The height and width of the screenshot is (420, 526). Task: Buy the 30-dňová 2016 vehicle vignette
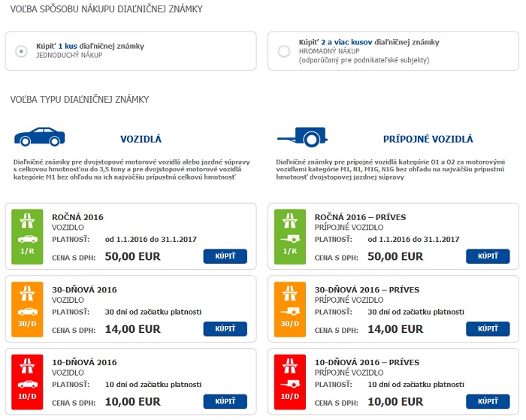pyautogui.click(x=225, y=329)
